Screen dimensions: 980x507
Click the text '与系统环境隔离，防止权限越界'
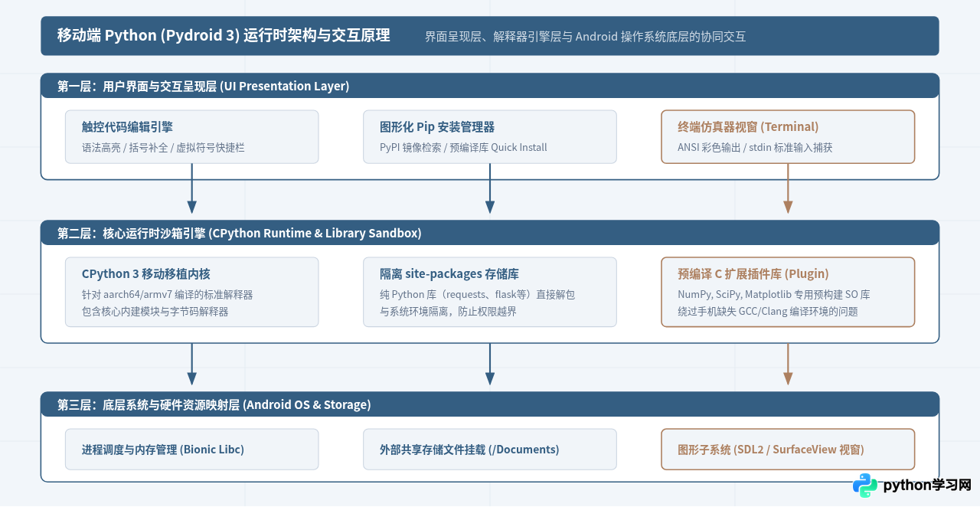pyautogui.click(x=448, y=312)
